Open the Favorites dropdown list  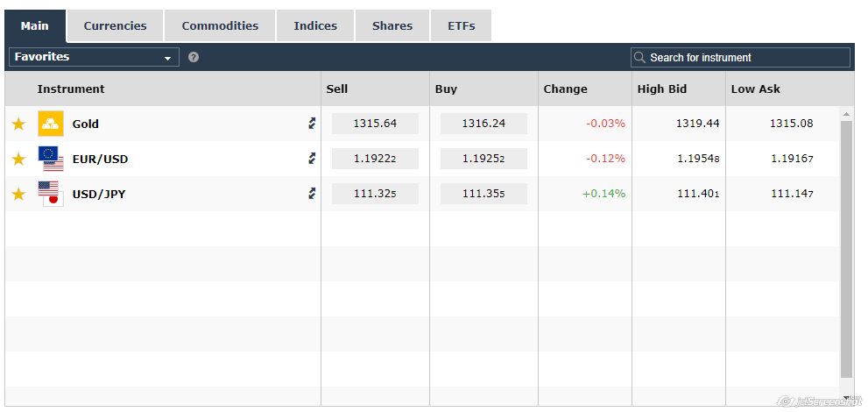click(x=94, y=57)
